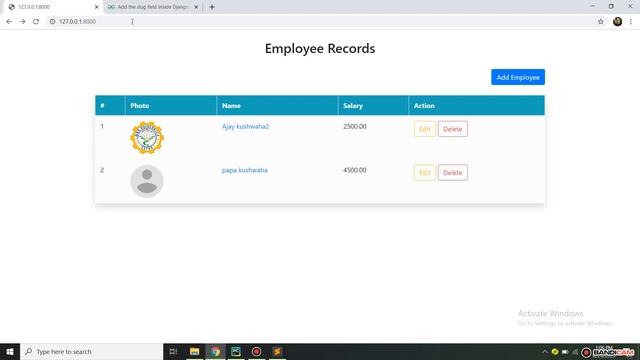Screen dimensions: 640x360
Task: Click the Add Employee button
Action: pyautogui.click(x=518, y=77)
